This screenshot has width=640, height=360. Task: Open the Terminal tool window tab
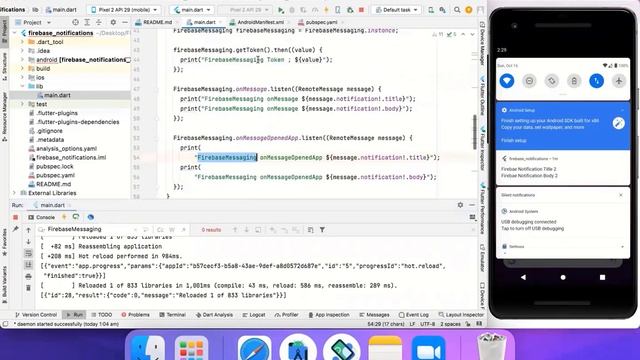[x=173, y=315]
